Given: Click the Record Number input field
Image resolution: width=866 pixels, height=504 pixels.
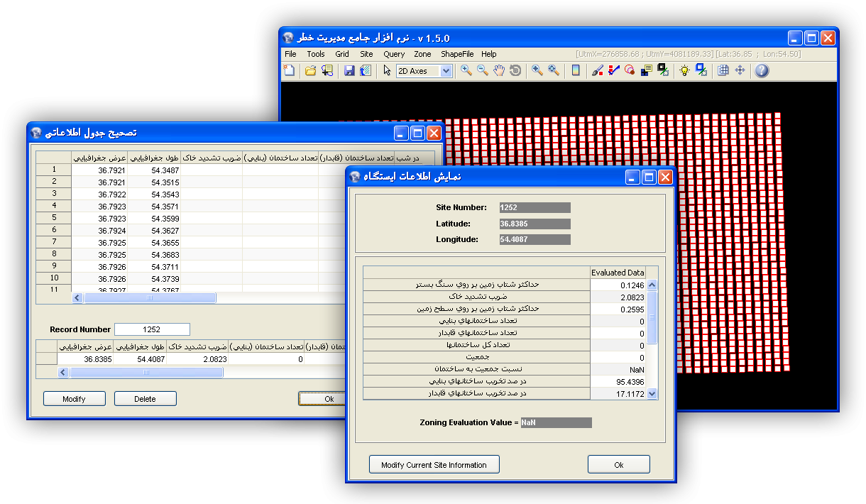Looking at the screenshot, I should click(152, 329).
